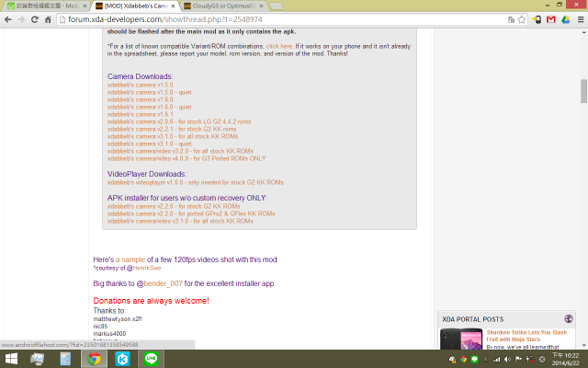Screen dimensions: 588x368
Task: Switch to the first Mobile tab
Action: pyautogui.click(x=45, y=6)
